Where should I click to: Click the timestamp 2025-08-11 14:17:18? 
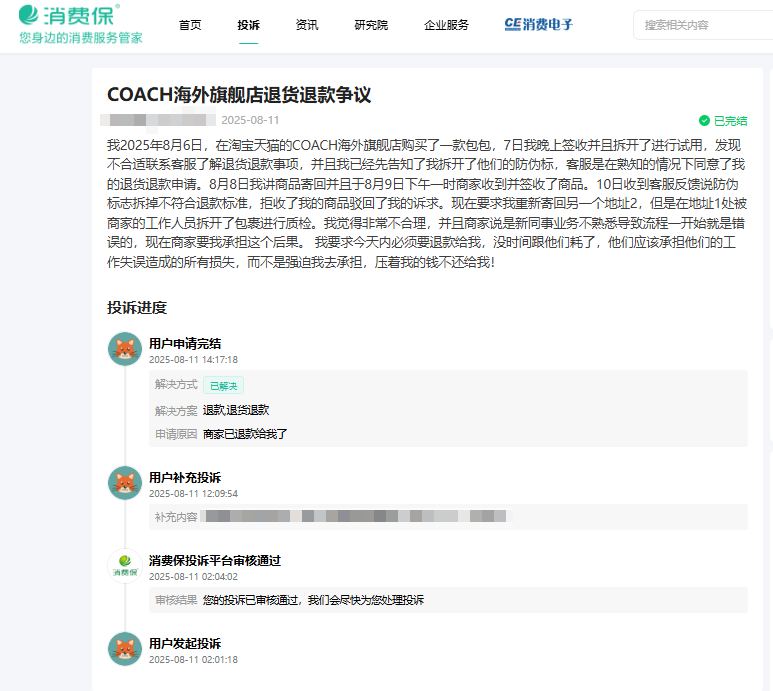[193, 360]
